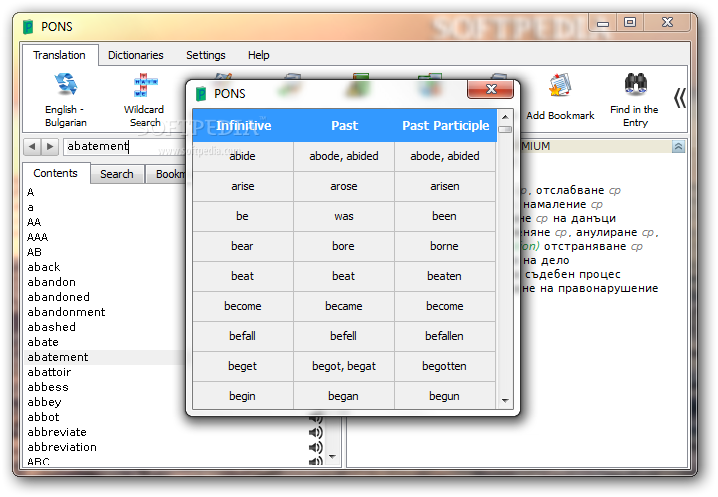Select 'begot, begat' table cell
This screenshot has width=718, height=497.
coord(344,366)
